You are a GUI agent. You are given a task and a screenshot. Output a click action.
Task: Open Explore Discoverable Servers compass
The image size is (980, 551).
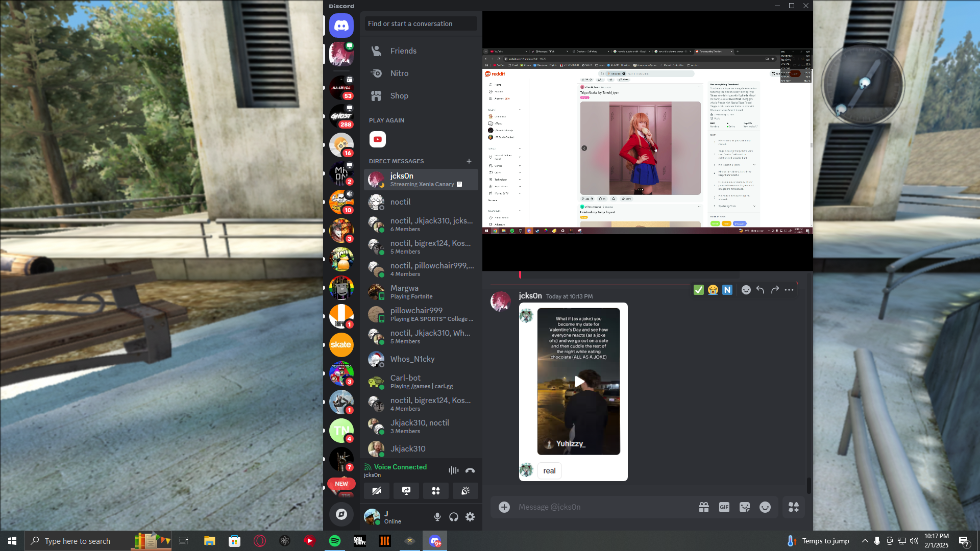pyautogui.click(x=341, y=514)
